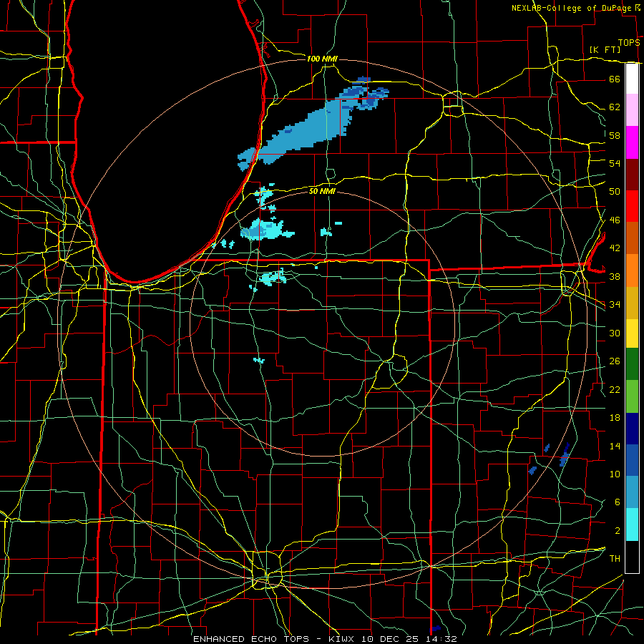The height and width of the screenshot is (644, 644).
Task: Click the TH label at legend bottom
Action: (x=615, y=559)
